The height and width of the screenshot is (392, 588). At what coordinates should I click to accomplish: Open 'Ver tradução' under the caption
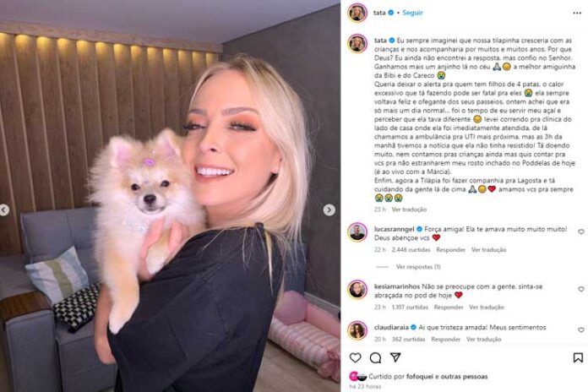[409, 210]
